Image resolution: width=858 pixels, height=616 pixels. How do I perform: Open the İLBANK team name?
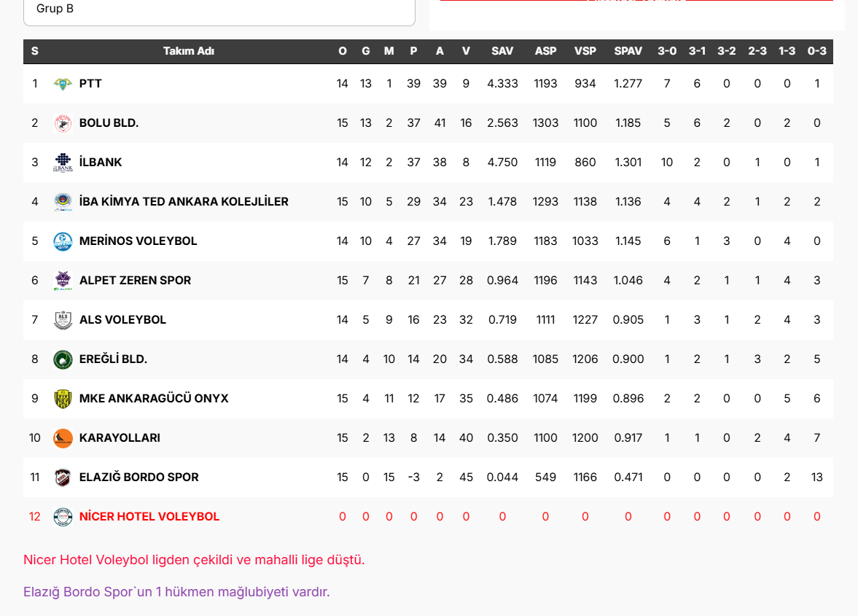[x=101, y=163]
